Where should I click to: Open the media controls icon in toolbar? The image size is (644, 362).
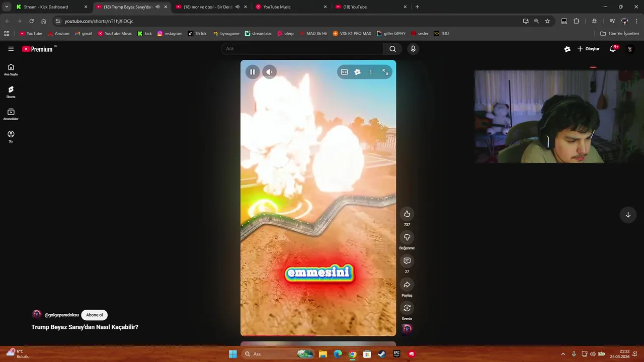tap(612, 21)
